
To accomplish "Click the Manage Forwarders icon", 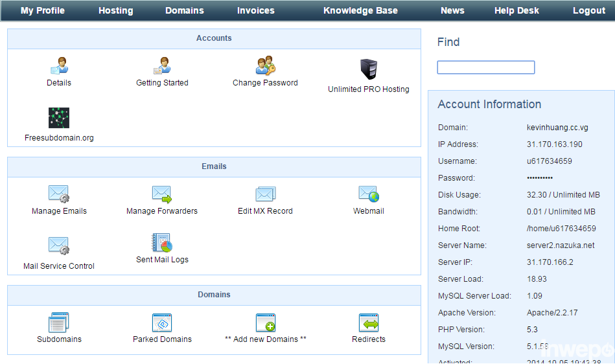I will (162, 194).
